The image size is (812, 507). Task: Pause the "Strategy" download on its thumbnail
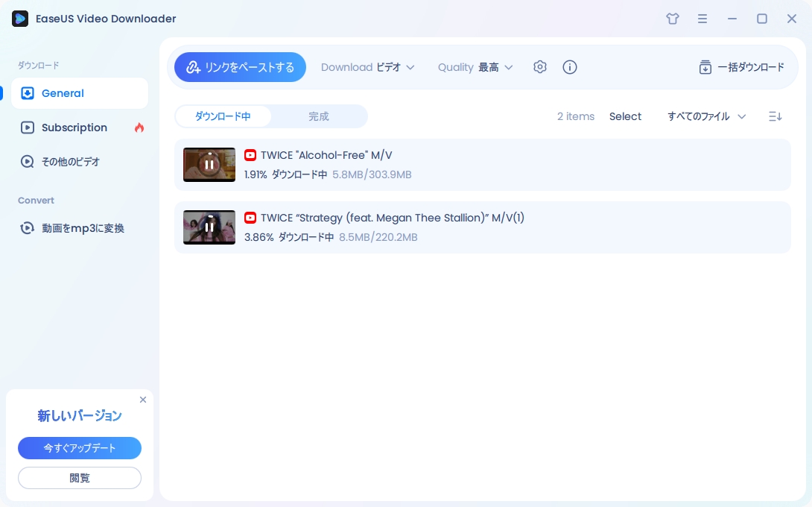coord(209,227)
